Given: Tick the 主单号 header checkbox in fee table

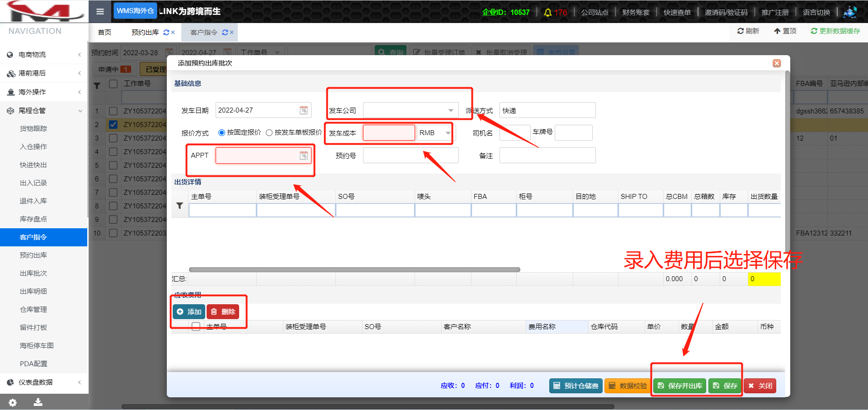Looking at the screenshot, I should point(196,326).
